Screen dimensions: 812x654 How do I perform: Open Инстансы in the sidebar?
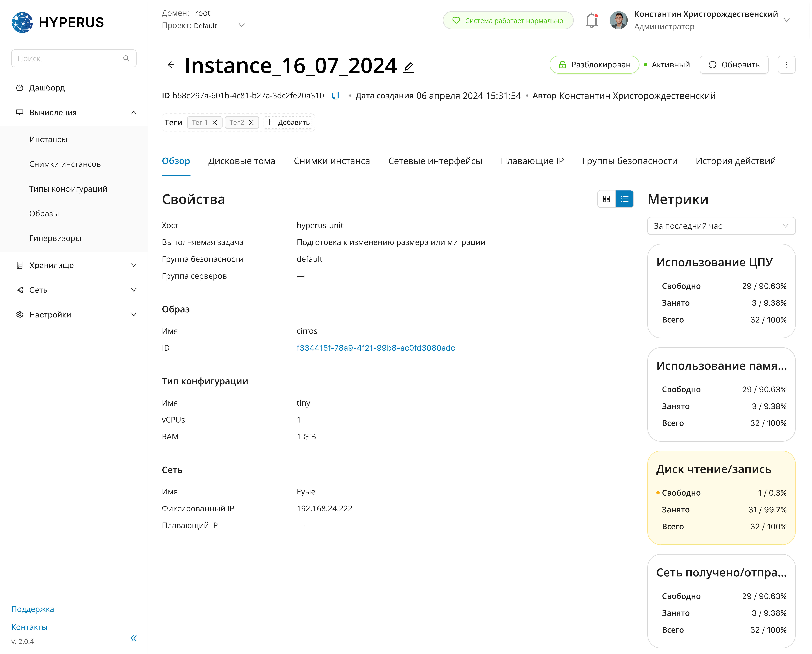(x=48, y=139)
